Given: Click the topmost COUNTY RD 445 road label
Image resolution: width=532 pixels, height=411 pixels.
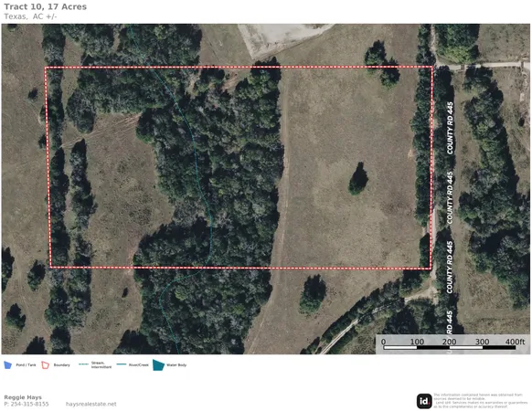Looking at the screenshot, I should point(450,128).
